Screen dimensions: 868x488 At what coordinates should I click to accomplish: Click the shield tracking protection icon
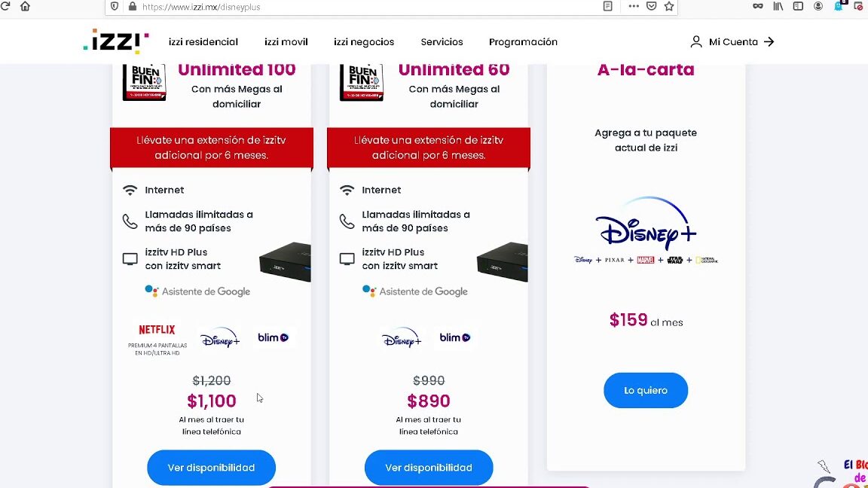pos(114,7)
